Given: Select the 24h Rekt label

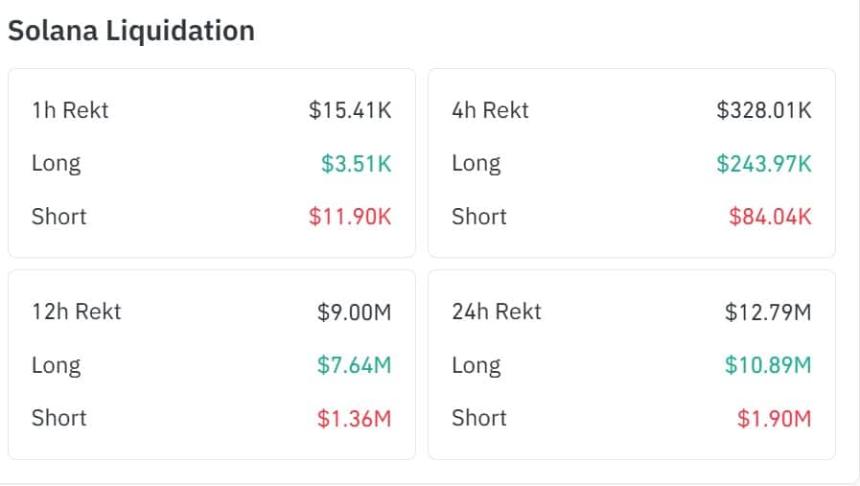Looking at the screenshot, I should point(496,312).
